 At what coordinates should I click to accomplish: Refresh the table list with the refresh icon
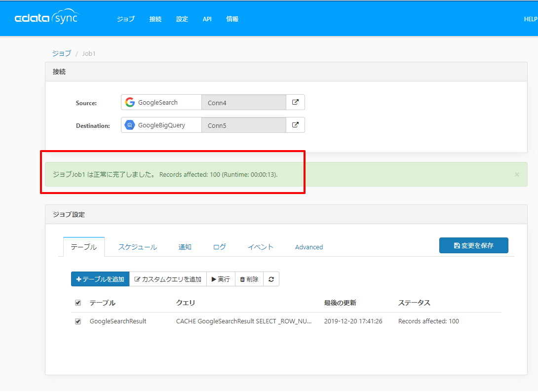tap(271, 279)
